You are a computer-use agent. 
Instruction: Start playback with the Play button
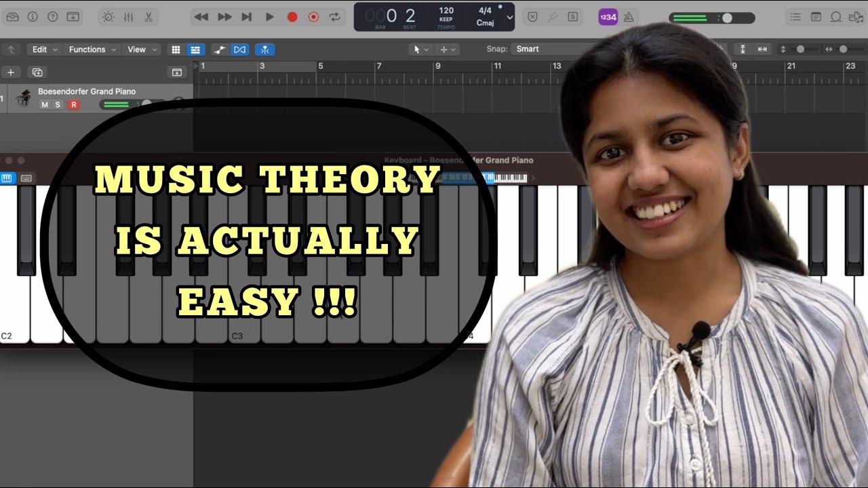click(x=270, y=17)
